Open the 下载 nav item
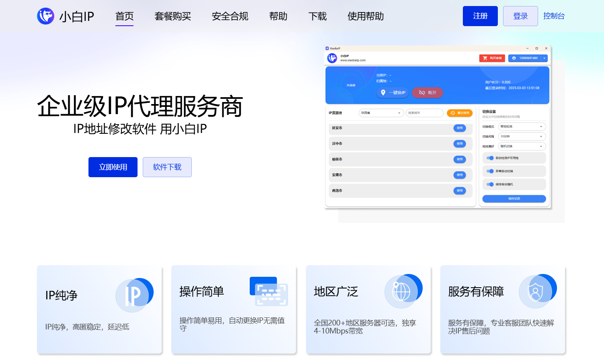 coord(318,16)
